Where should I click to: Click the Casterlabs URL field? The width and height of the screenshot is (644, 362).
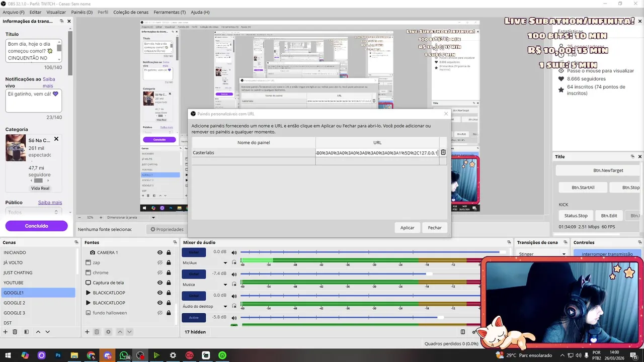377,152
